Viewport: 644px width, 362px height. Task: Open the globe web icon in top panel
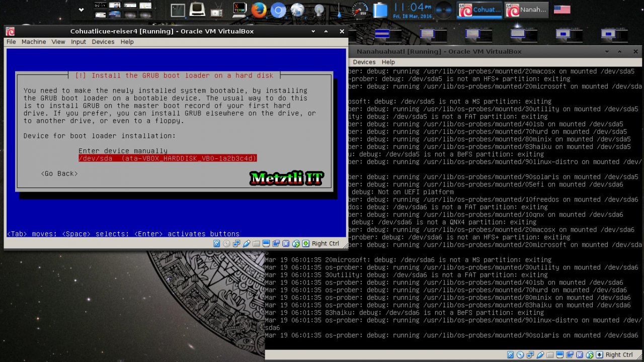click(x=298, y=10)
